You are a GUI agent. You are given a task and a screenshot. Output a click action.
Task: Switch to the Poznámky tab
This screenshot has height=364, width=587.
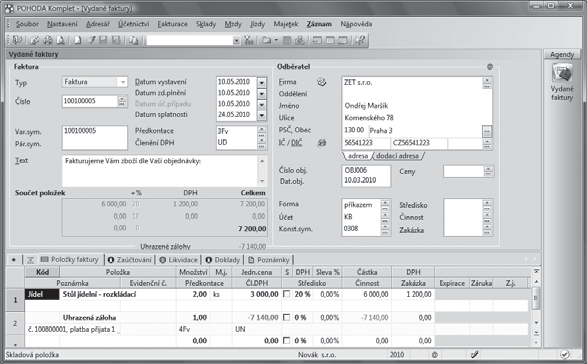(x=268, y=260)
